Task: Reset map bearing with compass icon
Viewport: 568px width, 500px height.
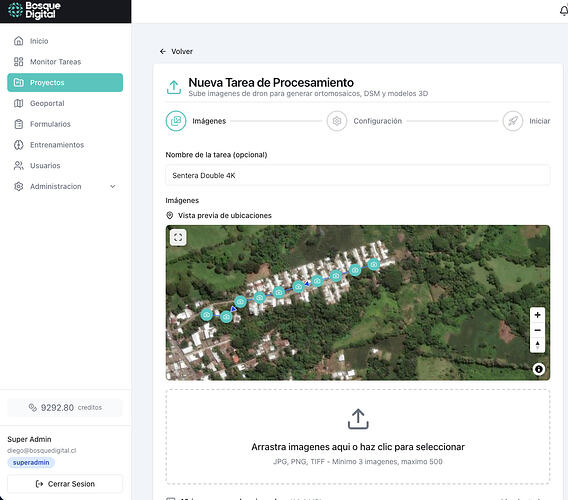Action: point(538,345)
